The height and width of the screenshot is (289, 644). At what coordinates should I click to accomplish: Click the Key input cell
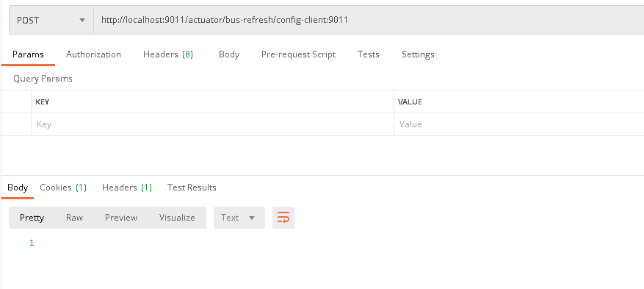pyautogui.click(x=212, y=124)
